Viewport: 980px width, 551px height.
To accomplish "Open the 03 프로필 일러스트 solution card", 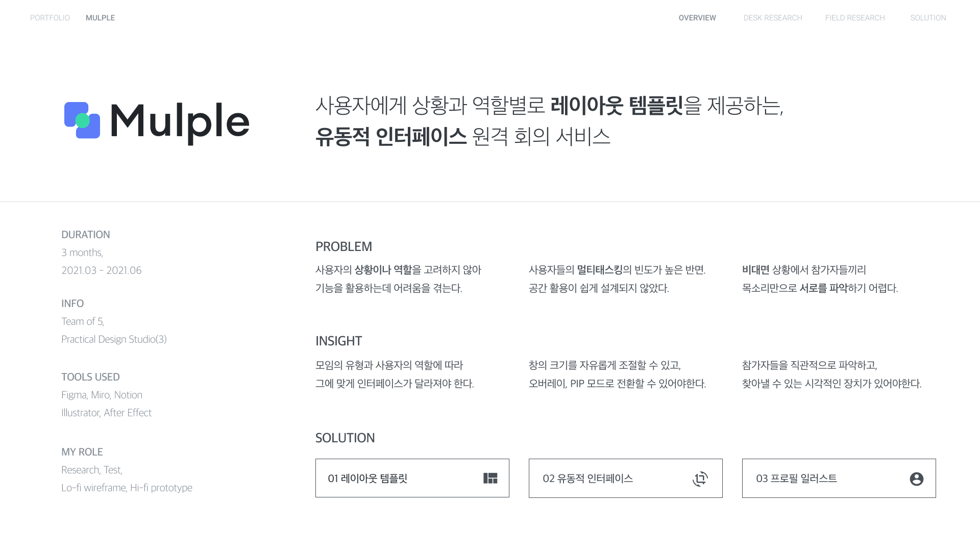I will tap(839, 478).
